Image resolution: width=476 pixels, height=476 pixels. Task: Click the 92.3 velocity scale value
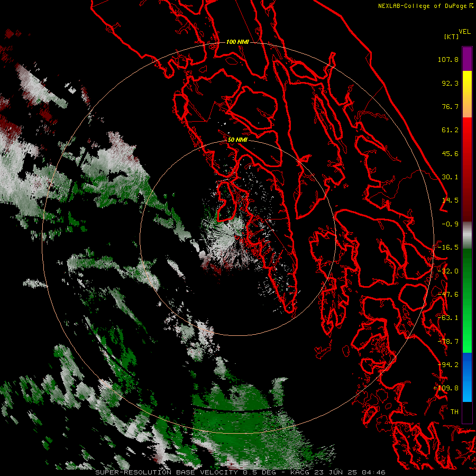point(450,83)
